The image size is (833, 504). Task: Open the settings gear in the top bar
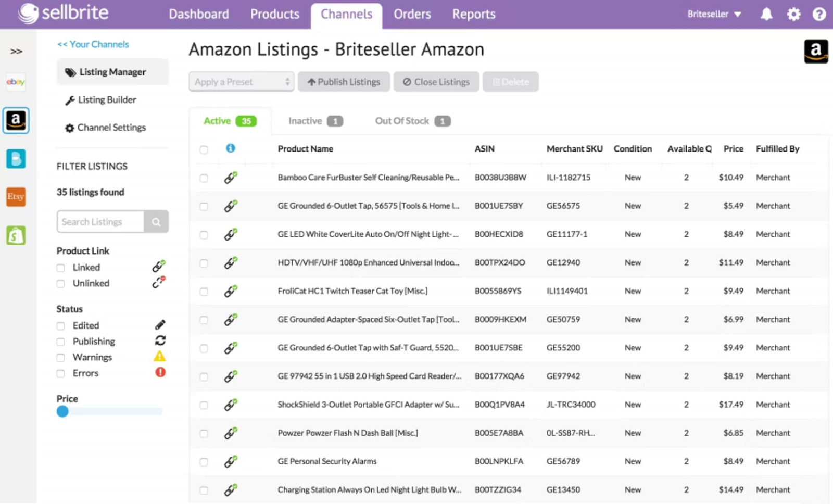[793, 14]
